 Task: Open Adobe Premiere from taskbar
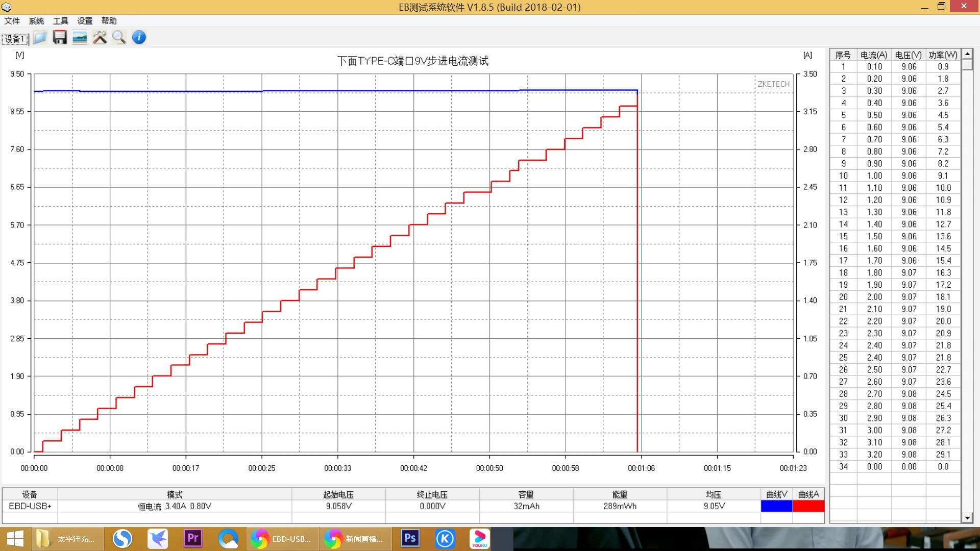[x=193, y=539]
